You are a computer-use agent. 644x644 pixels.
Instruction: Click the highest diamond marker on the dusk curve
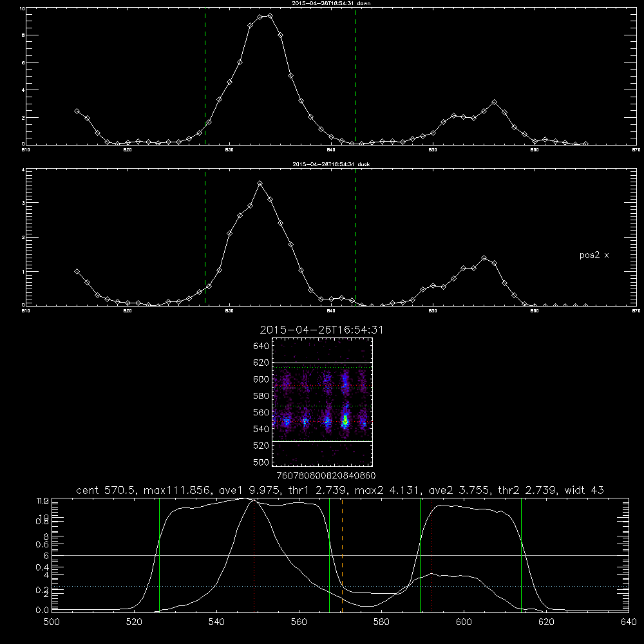click(x=260, y=183)
